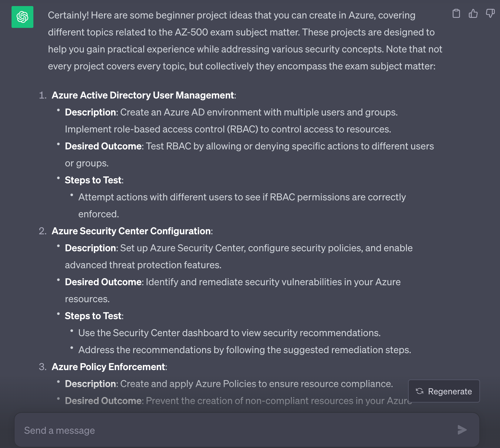Click the circular arrows icon beside Regenerate
This screenshot has width=500, height=448.
[420, 391]
